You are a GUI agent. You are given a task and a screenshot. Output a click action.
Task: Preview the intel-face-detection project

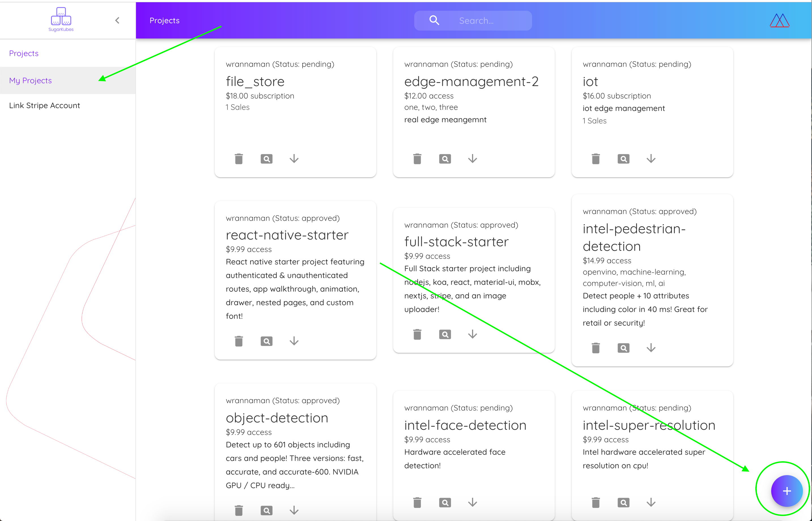coord(445,502)
